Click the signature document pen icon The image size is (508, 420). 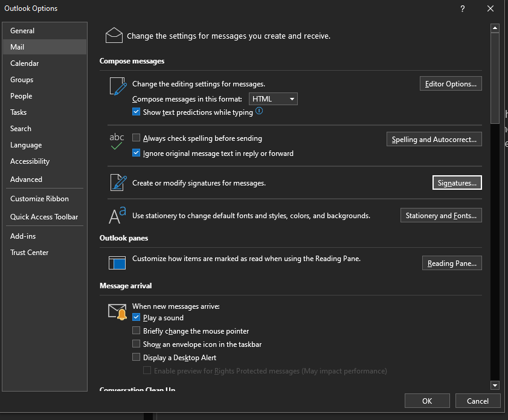coord(118,183)
